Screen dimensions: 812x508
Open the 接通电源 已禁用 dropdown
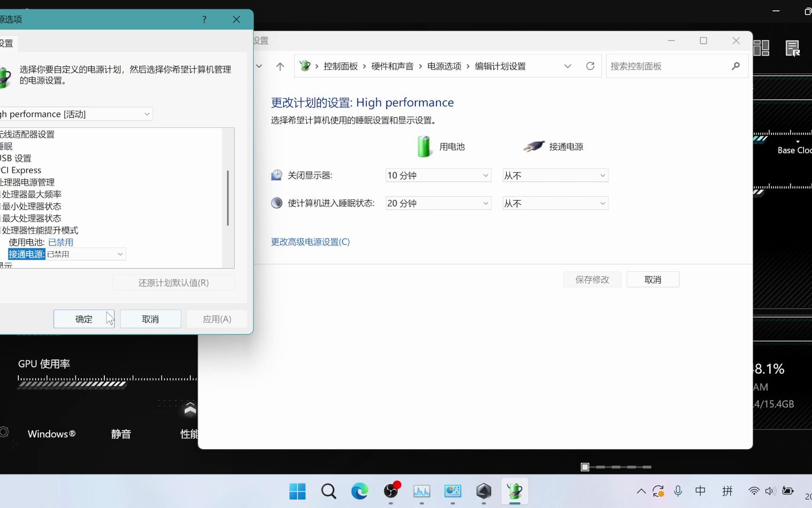coord(86,254)
